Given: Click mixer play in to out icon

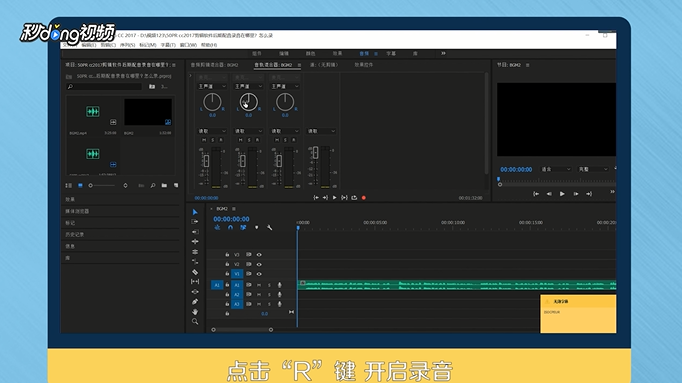Looking at the screenshot, I should click(x=344, y=198).
